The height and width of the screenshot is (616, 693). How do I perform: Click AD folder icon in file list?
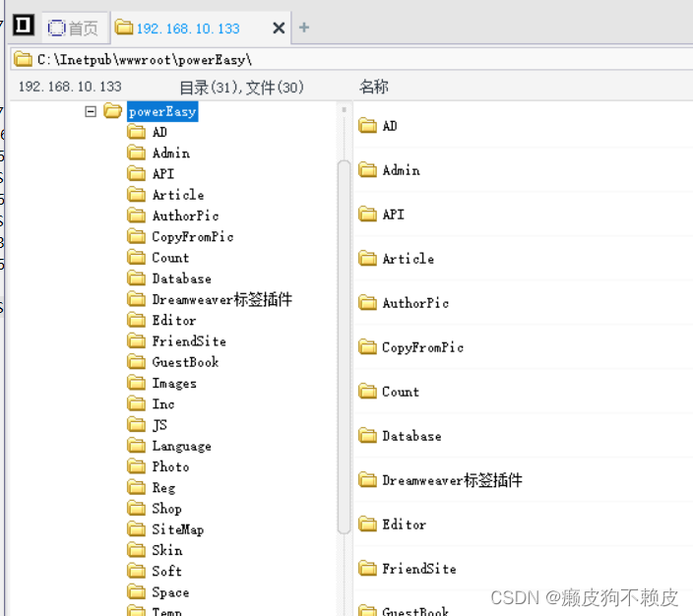tap(368, 126)
